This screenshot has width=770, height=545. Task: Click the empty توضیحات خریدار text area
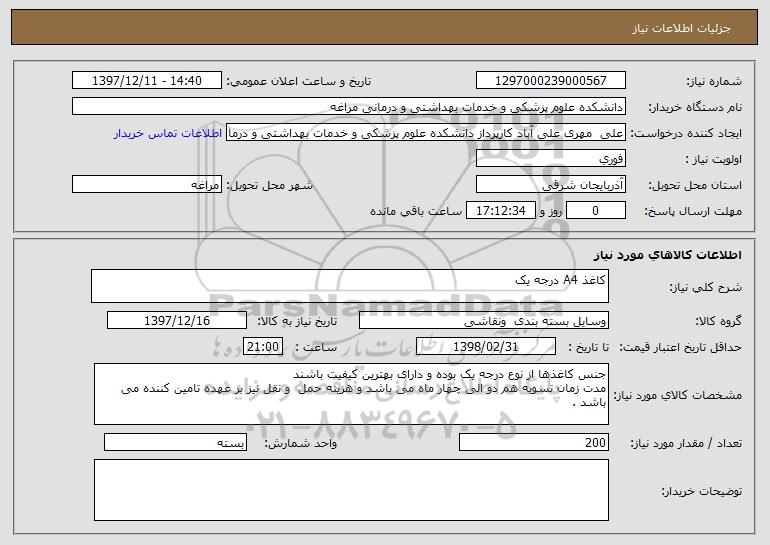pyautogui.click(x=351, y=490)
